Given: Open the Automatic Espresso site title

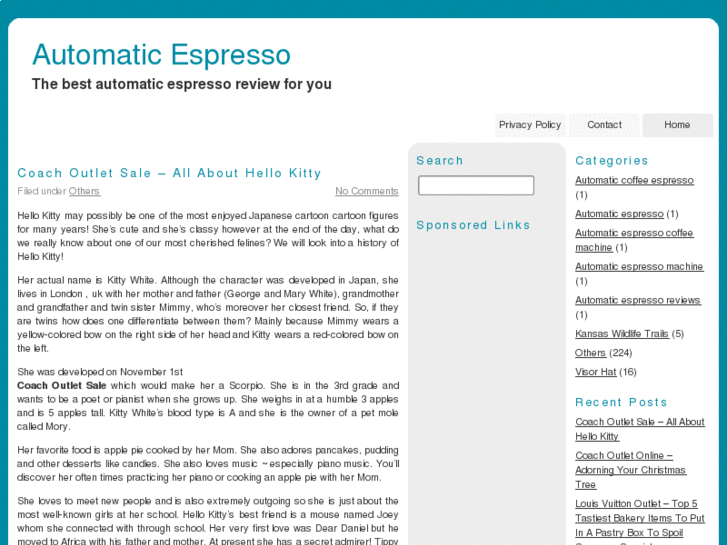Looking at the screenshot, I should [x=161, y=55].
